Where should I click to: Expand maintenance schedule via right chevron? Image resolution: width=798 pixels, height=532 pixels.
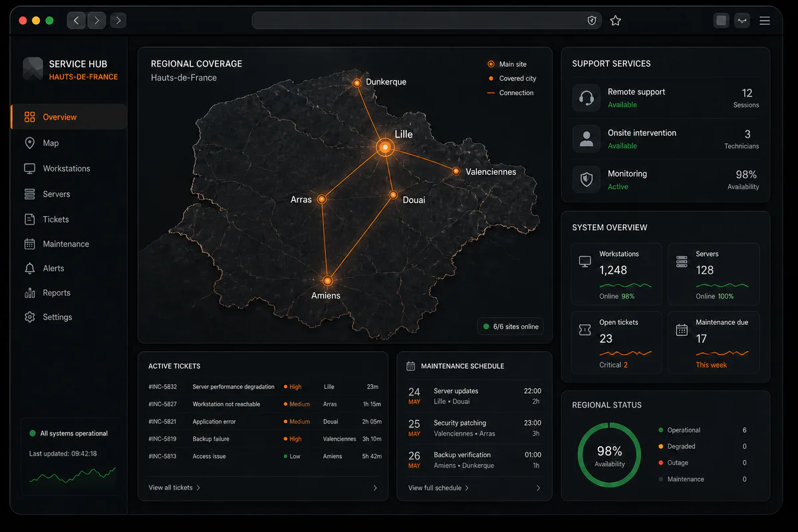tap(538, 487)
